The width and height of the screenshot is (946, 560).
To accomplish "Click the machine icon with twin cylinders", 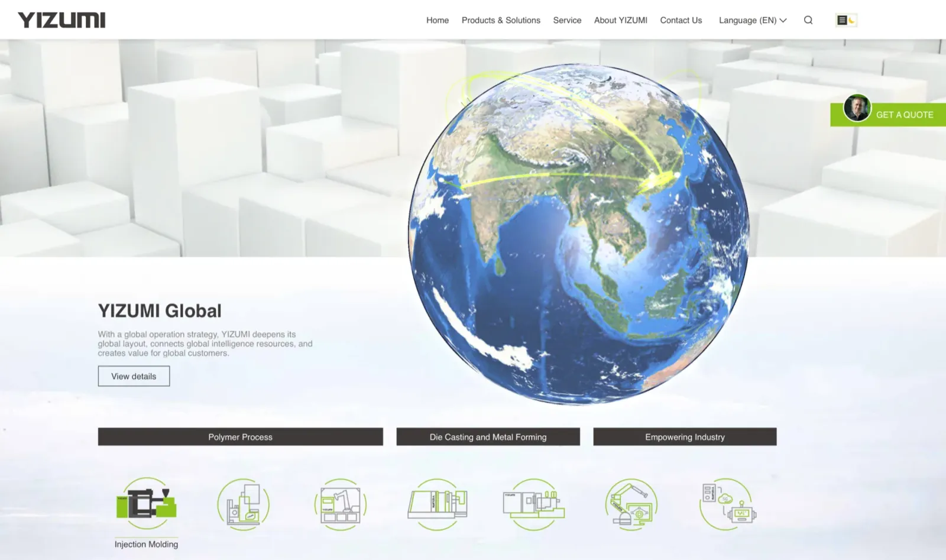I will (534, 504).
